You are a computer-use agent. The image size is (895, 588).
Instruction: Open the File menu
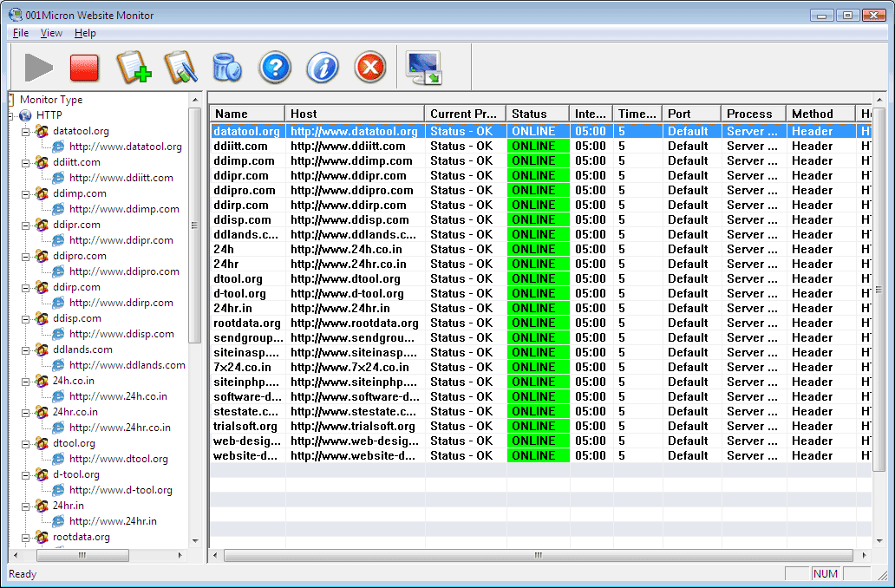click(x=20, y=32)
